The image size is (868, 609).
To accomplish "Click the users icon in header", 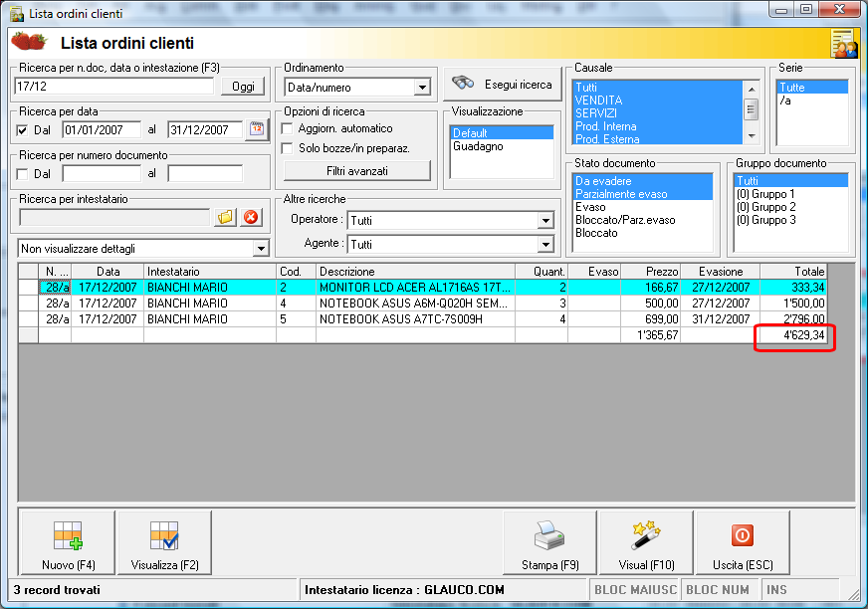I will 843,44.
